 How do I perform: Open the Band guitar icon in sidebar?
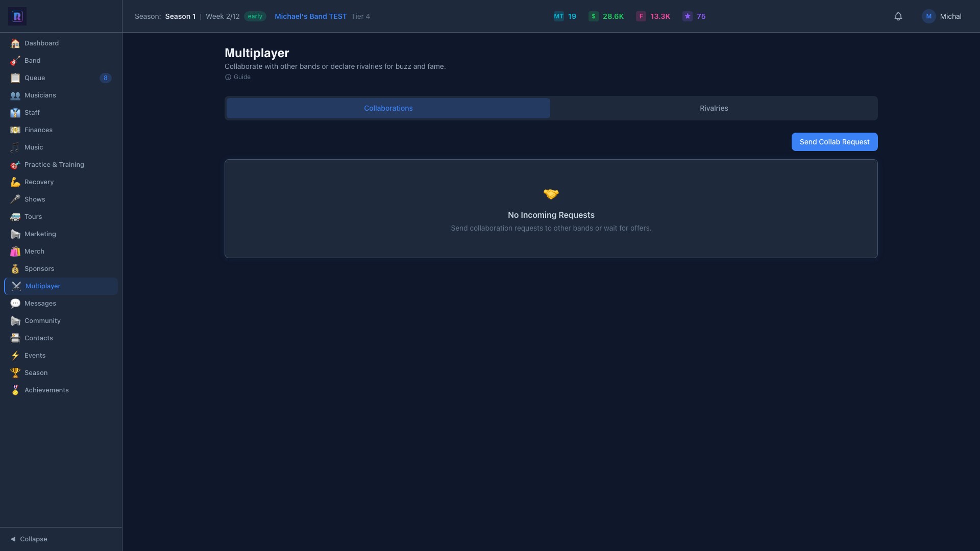click(15, 61)
